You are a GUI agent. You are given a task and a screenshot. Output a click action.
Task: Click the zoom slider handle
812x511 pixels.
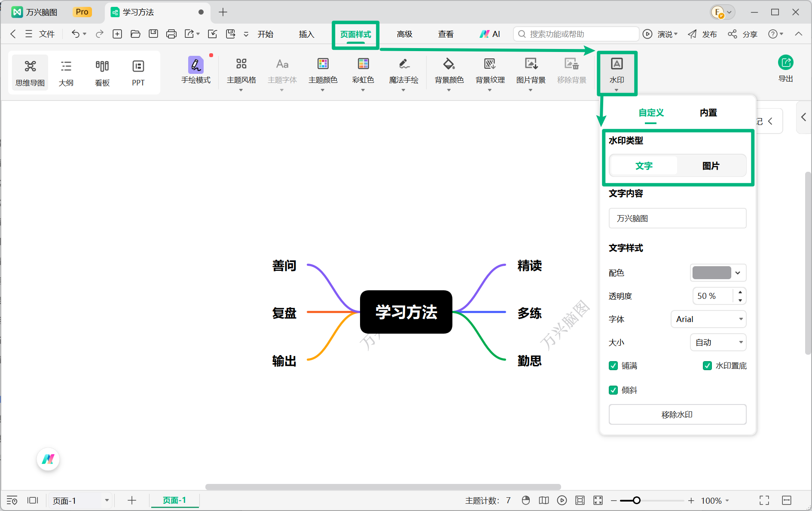click(636, 500)
